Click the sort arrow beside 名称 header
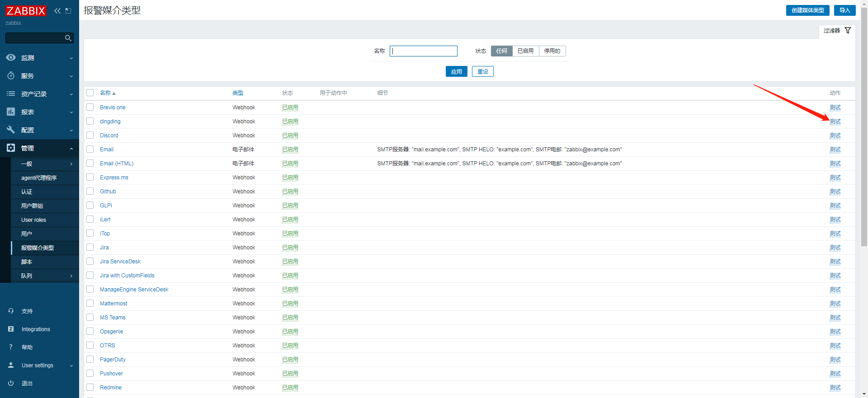The height and width of the screenshot is (398, 868). tap(114, 94)
